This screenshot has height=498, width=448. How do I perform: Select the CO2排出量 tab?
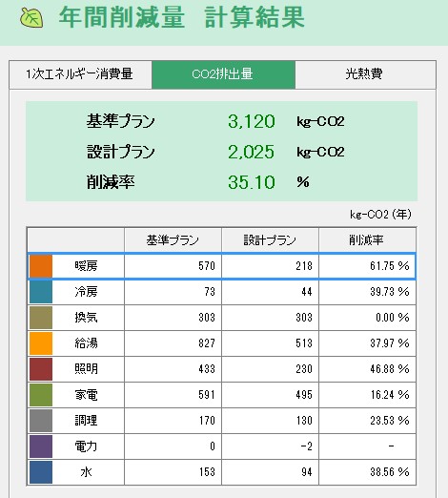click(x=223, y=74)
